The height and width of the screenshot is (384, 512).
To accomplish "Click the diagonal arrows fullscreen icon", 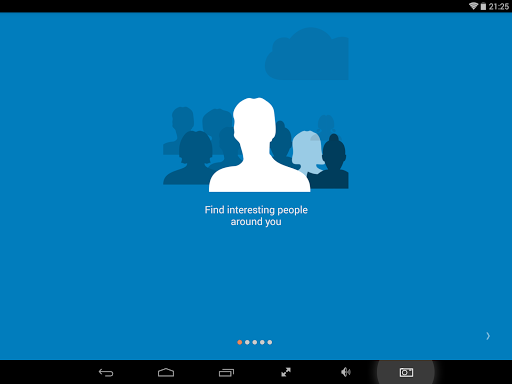I will tap(286, 372).
